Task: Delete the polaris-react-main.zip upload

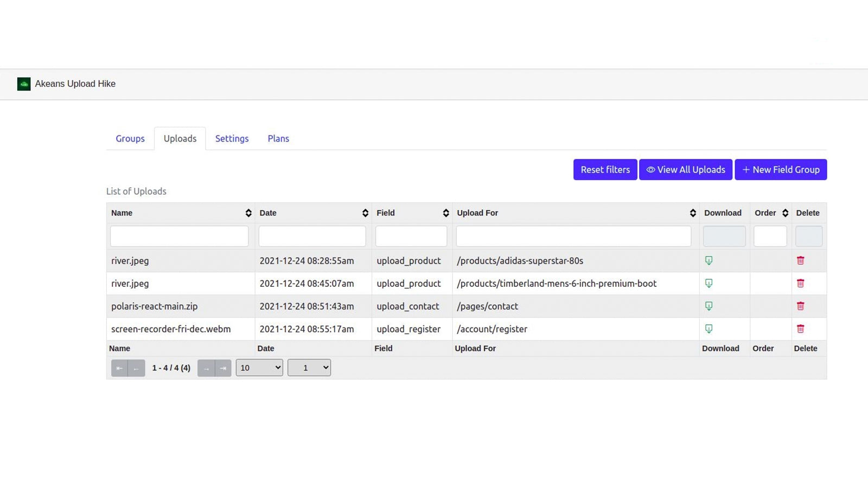Action: 801,306
